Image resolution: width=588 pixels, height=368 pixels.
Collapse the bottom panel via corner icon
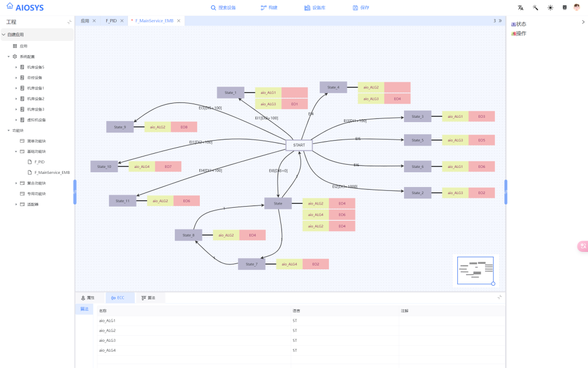tap(500, 297)
